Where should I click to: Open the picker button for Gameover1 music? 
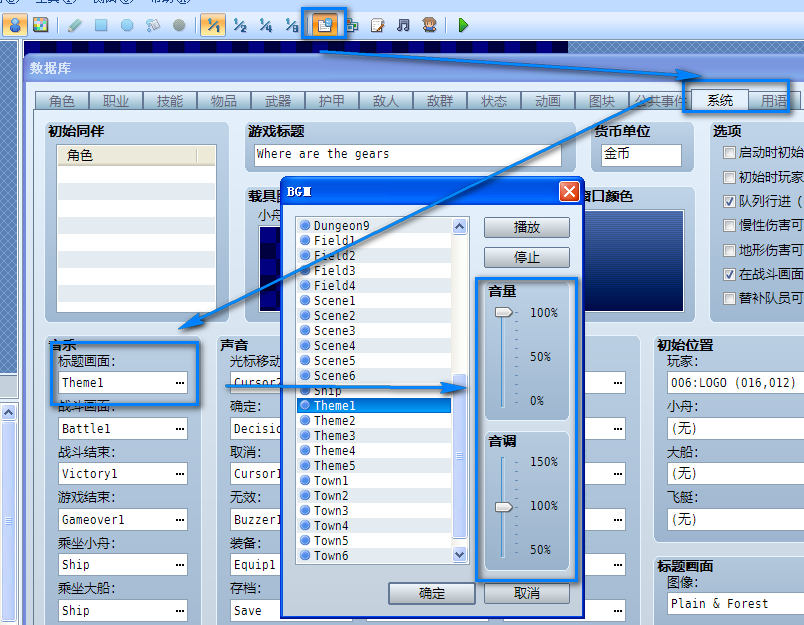point(179,519)
